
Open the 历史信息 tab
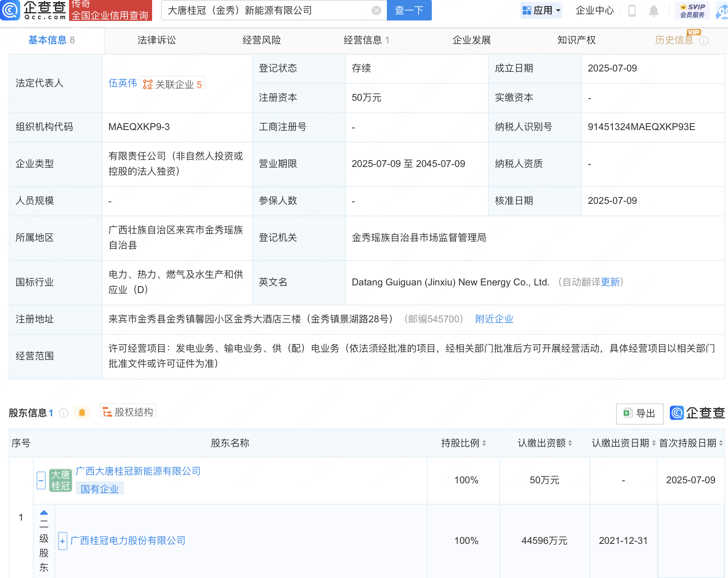(674, 40)
